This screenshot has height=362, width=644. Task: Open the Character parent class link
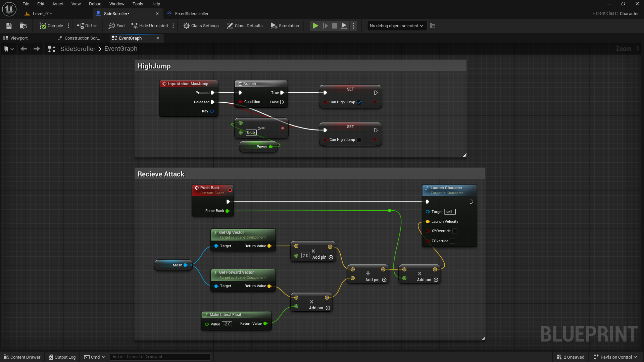629,14
